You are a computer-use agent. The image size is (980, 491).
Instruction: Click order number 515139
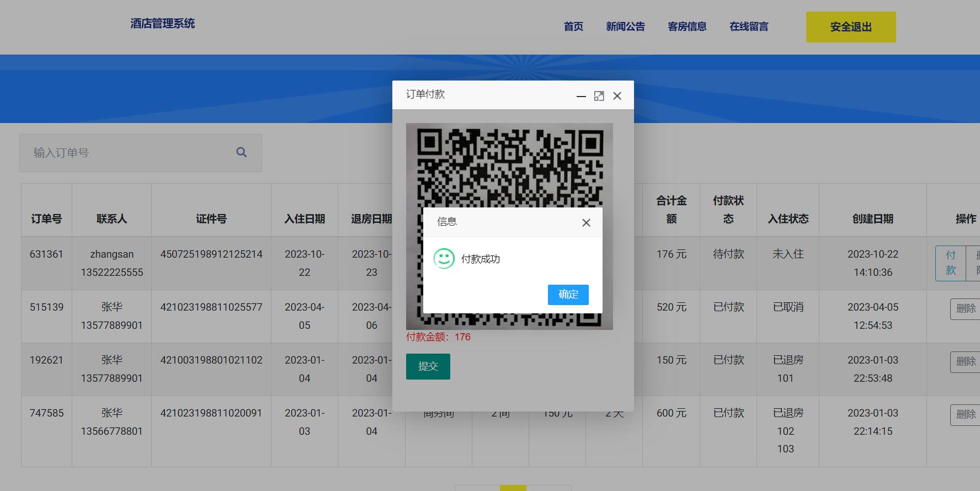[46, 307]
